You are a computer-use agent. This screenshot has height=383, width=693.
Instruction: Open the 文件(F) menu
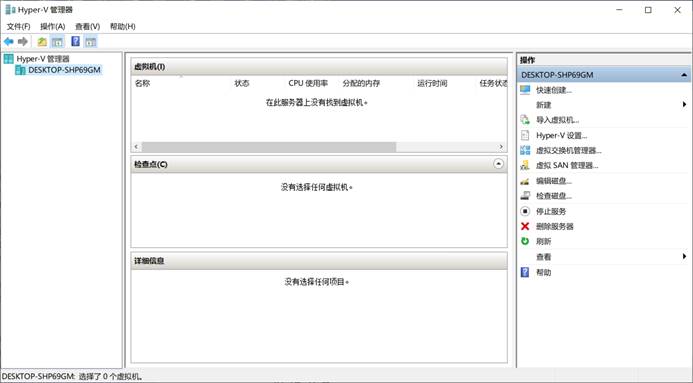pyautogui.click(x=18, y=27)
